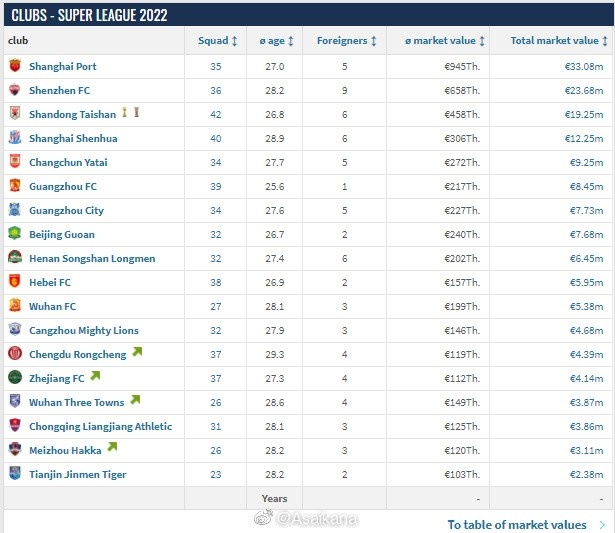Open the Shandong Taishan club link
Viewport: 615px width, 533px height.
(x=73, y=115)
